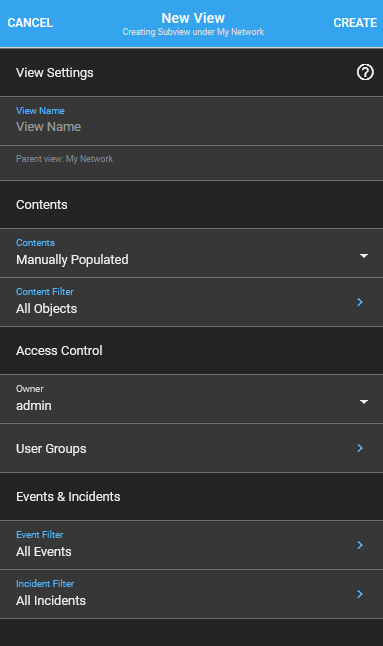Click the "Events & Incidents" section header
383x646 pixels.
coord(68,496)
